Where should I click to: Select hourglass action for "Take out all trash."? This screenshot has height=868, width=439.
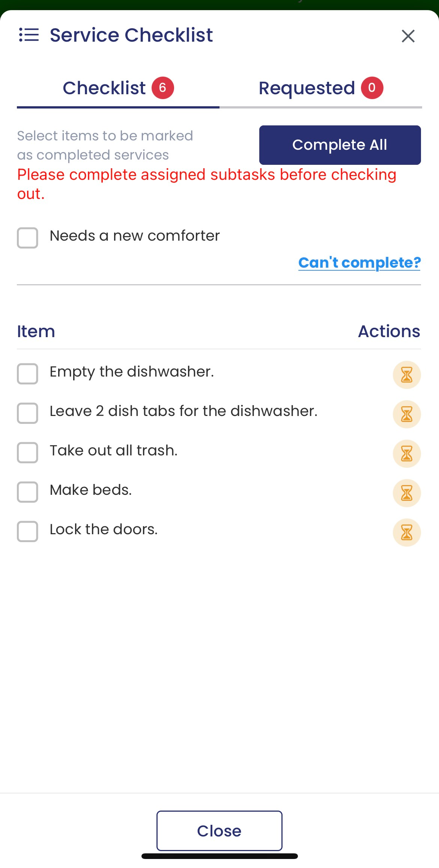click(406, 454)
